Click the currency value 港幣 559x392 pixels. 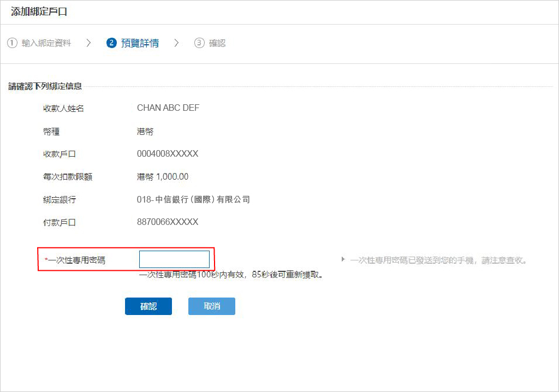[145, 132]
